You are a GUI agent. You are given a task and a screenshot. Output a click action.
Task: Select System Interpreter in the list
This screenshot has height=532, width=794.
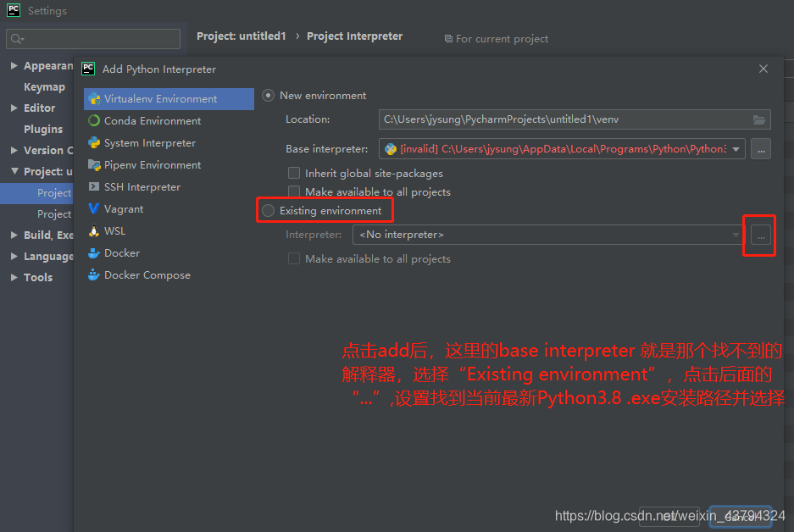(169, 143)
